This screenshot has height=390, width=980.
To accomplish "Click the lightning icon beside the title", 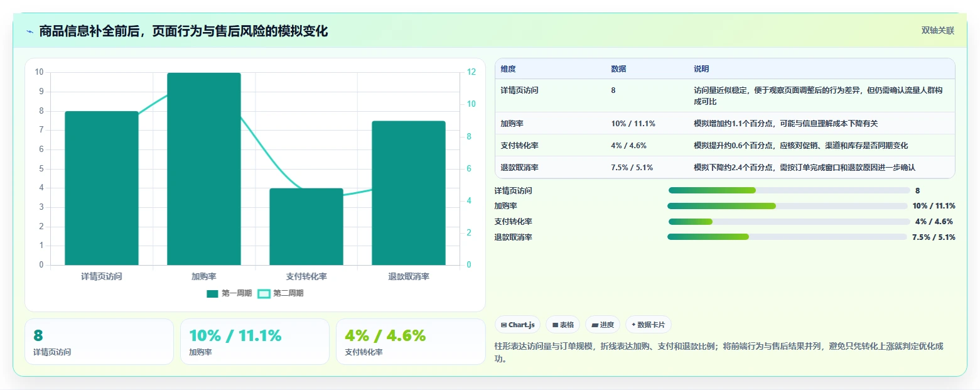I will click(x=30, y=31).
